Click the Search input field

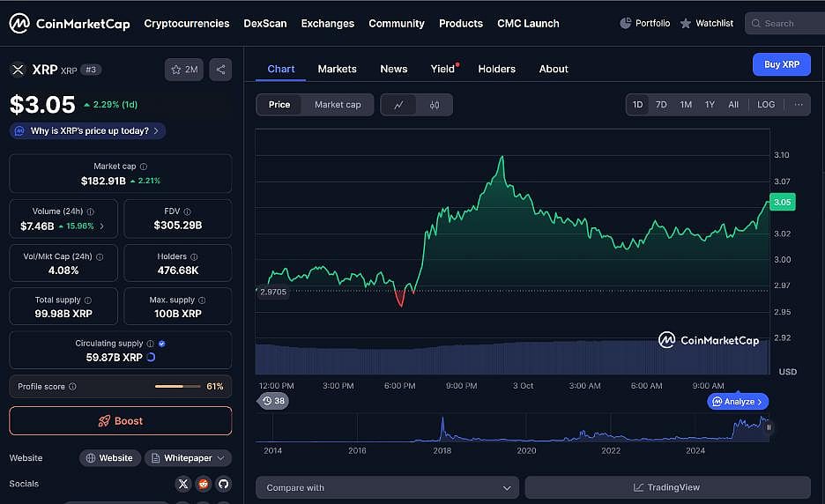pyautogui.click(x=784, y=24)
